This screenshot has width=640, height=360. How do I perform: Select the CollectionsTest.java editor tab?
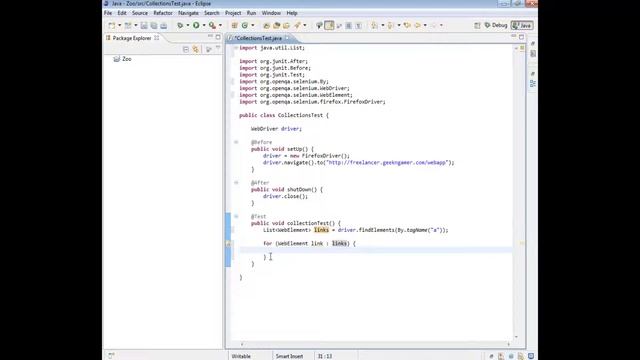258,38
